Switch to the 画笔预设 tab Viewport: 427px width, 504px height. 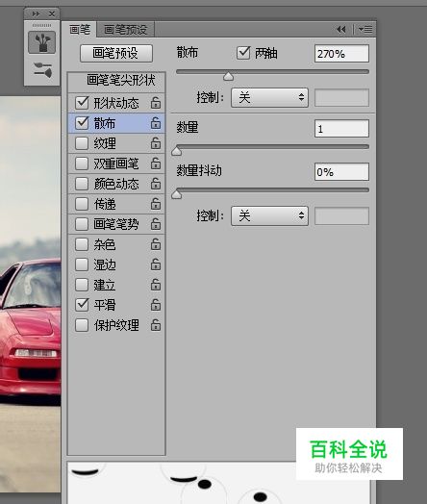point(126,30)
